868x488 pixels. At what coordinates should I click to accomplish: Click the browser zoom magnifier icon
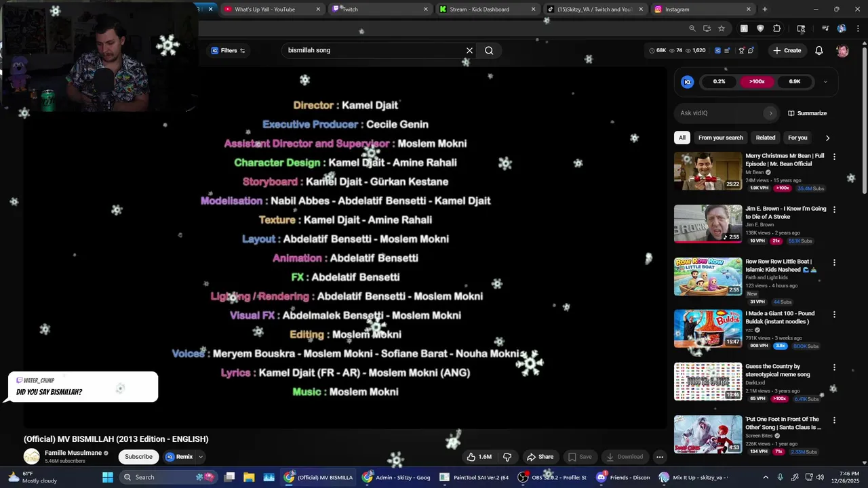point(692,28)
